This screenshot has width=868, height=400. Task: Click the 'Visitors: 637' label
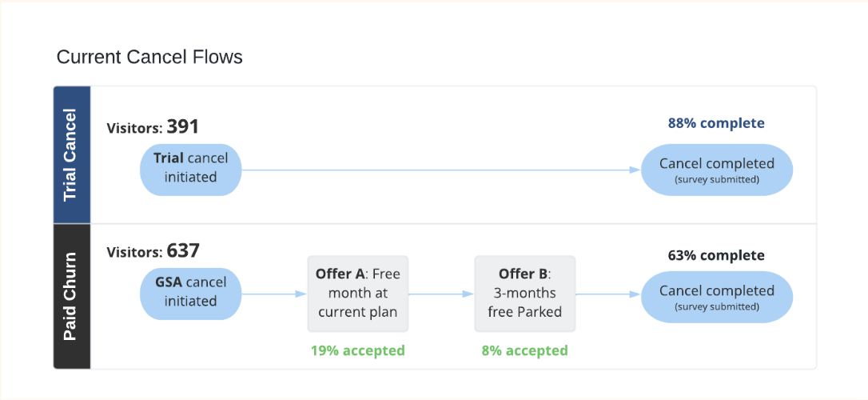click(153, 251)
